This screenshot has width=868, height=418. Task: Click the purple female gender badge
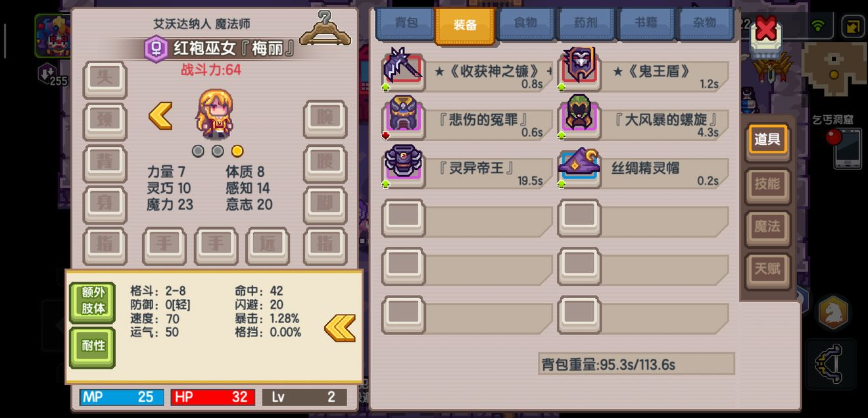coord(156,49)
